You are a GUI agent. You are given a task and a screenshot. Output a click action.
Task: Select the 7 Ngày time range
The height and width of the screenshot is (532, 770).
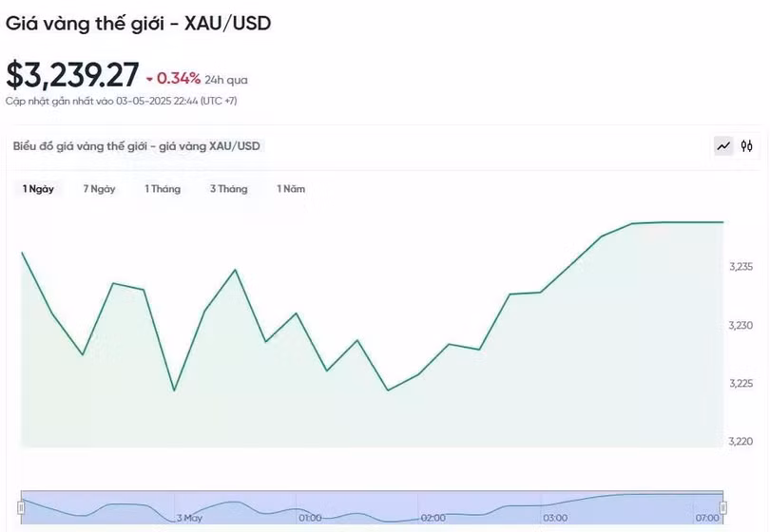[99, 189]
